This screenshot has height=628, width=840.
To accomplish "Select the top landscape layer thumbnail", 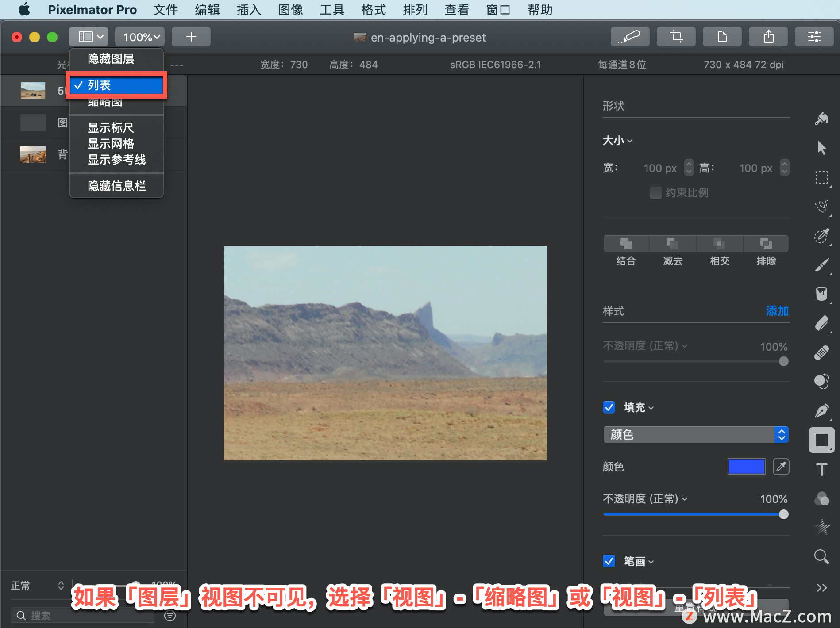I will click(33, 91).
